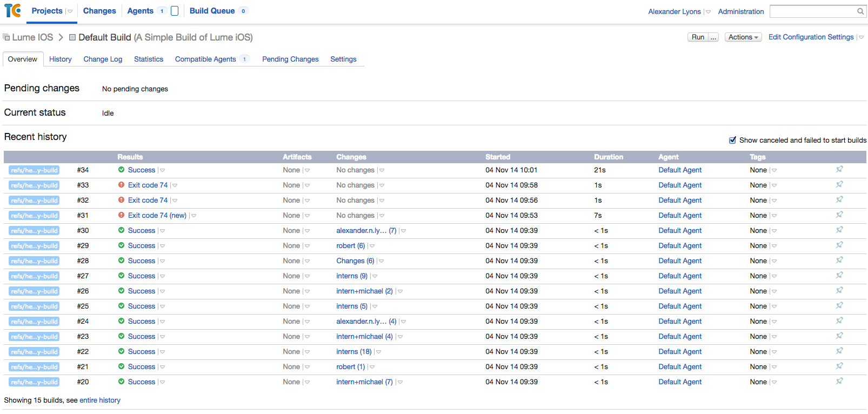Expand build #30 changes dropdown arrow

pos(403,231)
